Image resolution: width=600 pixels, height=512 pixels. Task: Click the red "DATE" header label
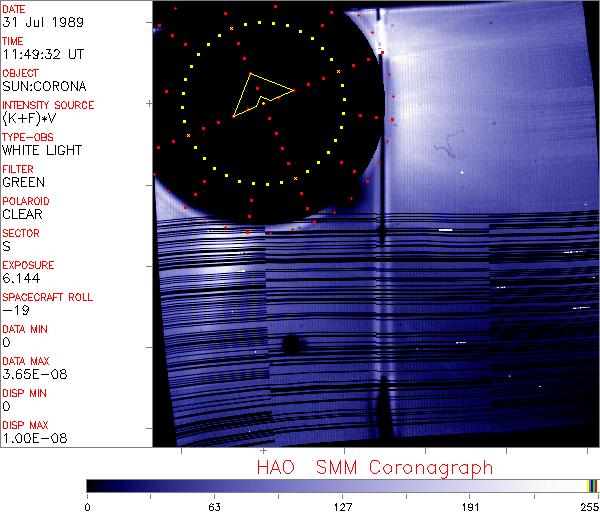[15, 8]
